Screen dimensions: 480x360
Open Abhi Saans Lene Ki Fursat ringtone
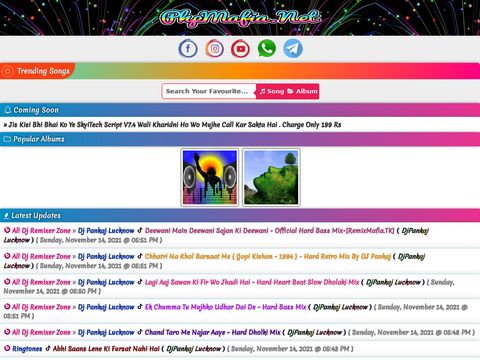tap(106, 349)
